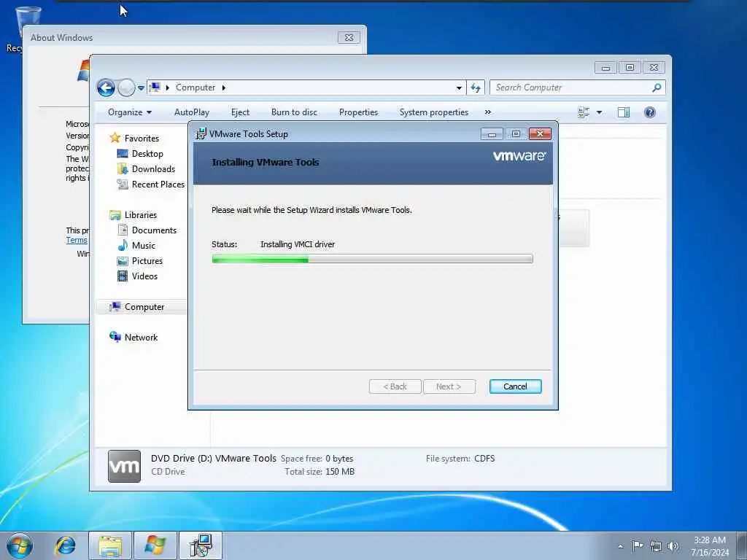Click the Back arrow in Explorer
The width and height of the screenshot is (747, 560).
pos(106,87)
